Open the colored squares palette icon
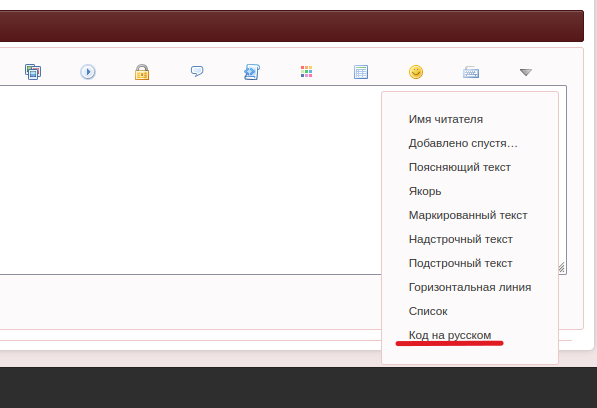Screen dimensions: 597x408 [x=306, y=72]
